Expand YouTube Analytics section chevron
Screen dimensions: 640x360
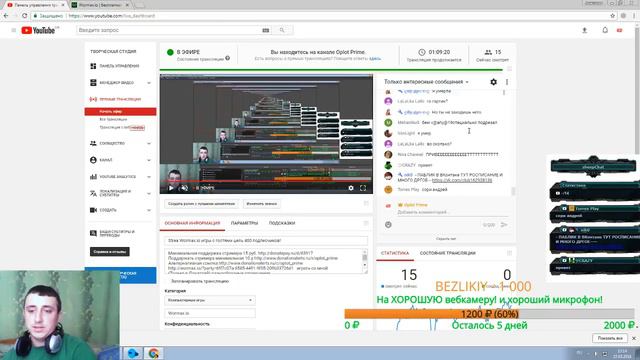coord(149,177)
